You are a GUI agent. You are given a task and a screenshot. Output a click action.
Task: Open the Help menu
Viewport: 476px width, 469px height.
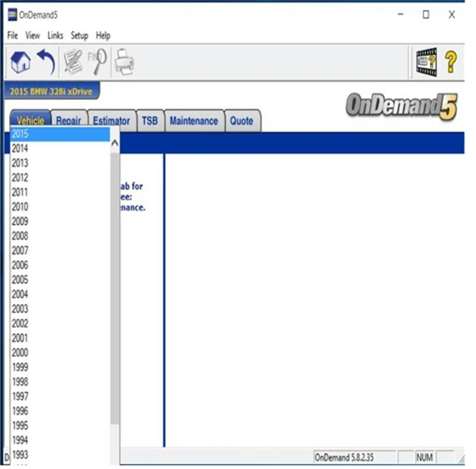pos(103,36)
